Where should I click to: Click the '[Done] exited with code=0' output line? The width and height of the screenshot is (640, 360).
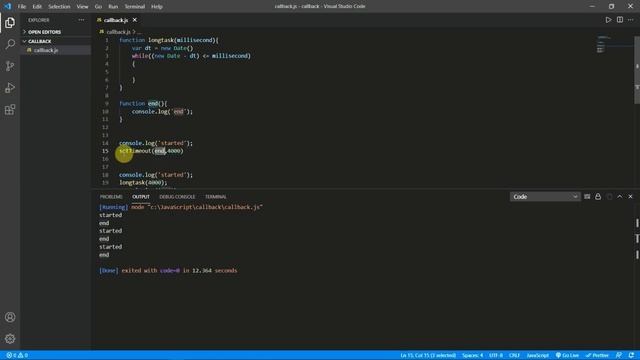tap(168, 271)
